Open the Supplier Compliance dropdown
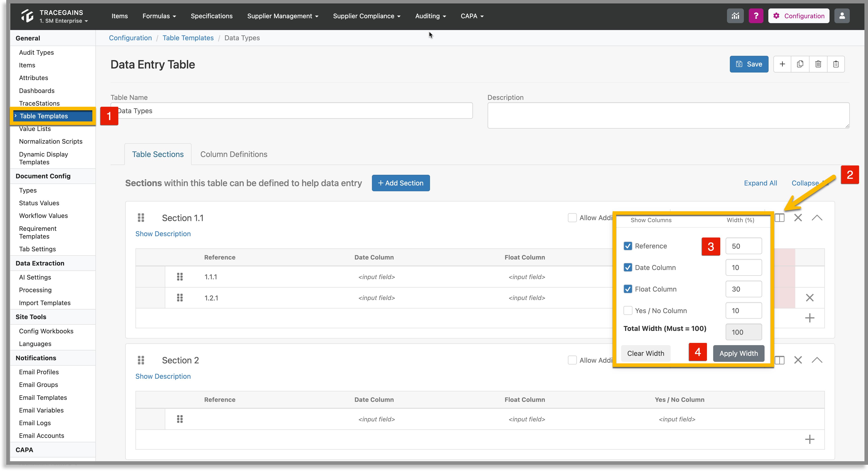868x471 pixels. (x=367, y=16)
